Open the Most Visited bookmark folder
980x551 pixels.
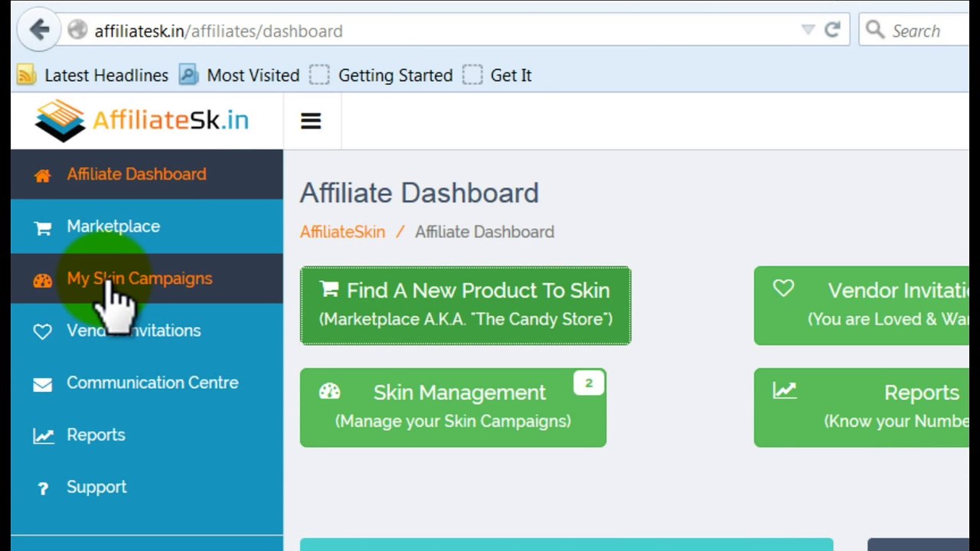(x=253, y=75)
